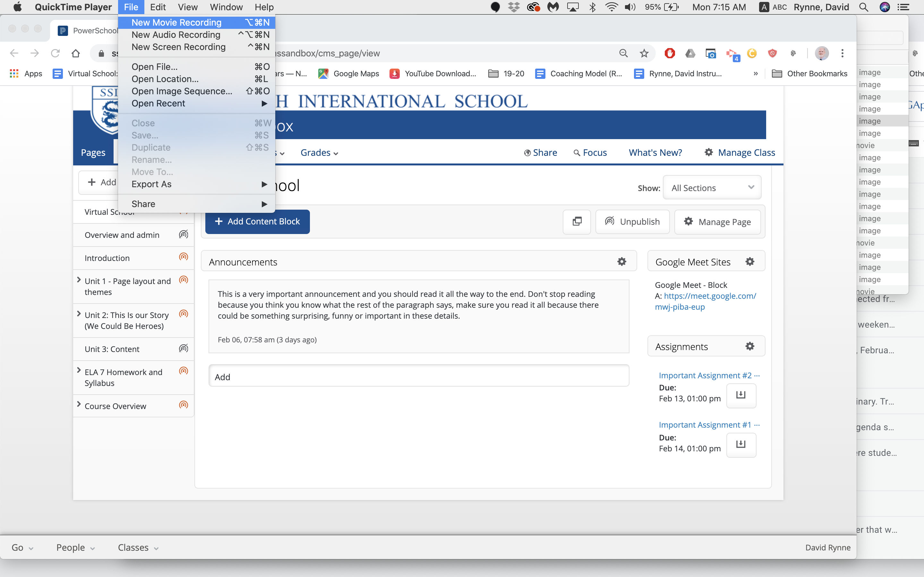This screenshot has height=577, width=924.
Task: Bookmark the page with the star icon
Action: click(644, 54)
